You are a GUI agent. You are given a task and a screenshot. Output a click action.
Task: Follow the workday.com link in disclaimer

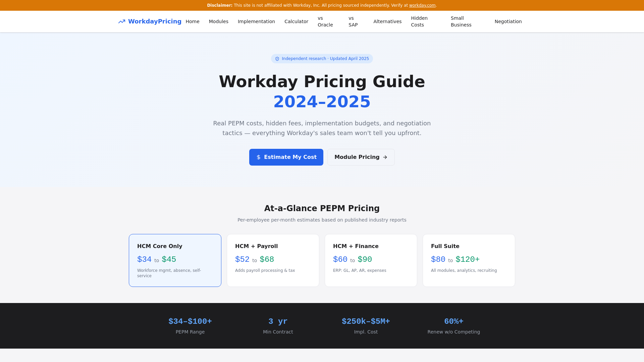pos(422,5)
